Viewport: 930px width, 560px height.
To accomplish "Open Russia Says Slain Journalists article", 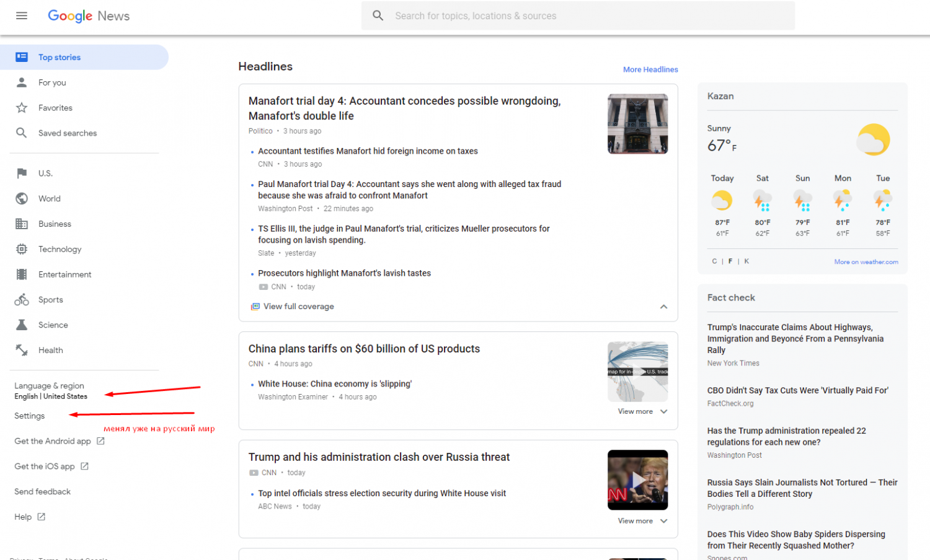I will (x=802, y=488).
